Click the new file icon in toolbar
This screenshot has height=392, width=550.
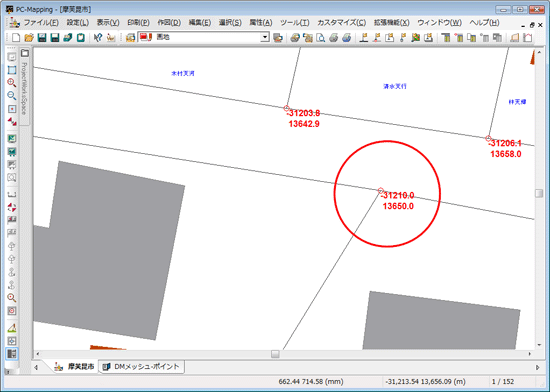tap(16, 38)
